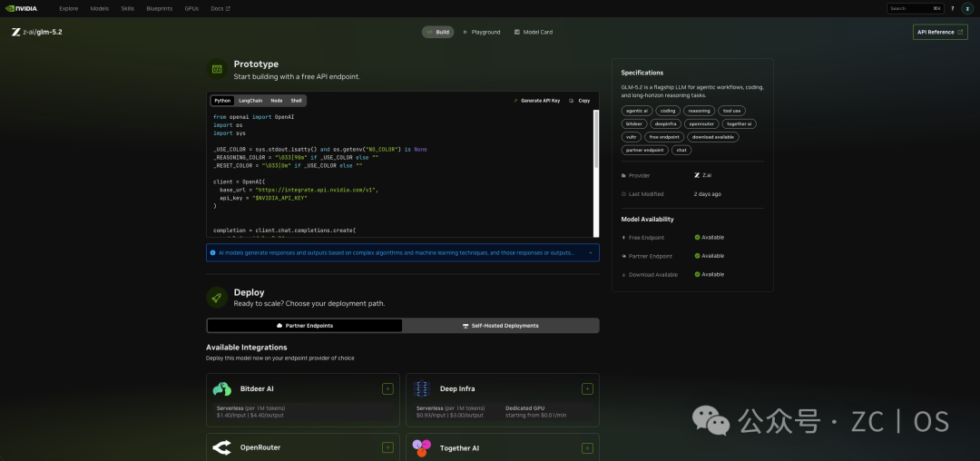The image size is (980, 461).
Task: Click the green check beside Partner Endpoint
Action: click(697, 256)
